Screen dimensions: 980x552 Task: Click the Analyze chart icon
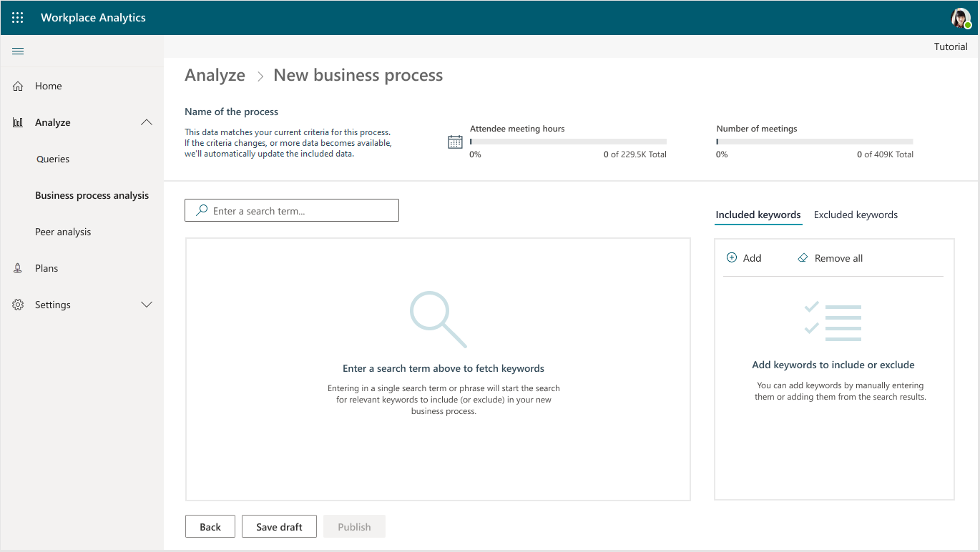17,122
